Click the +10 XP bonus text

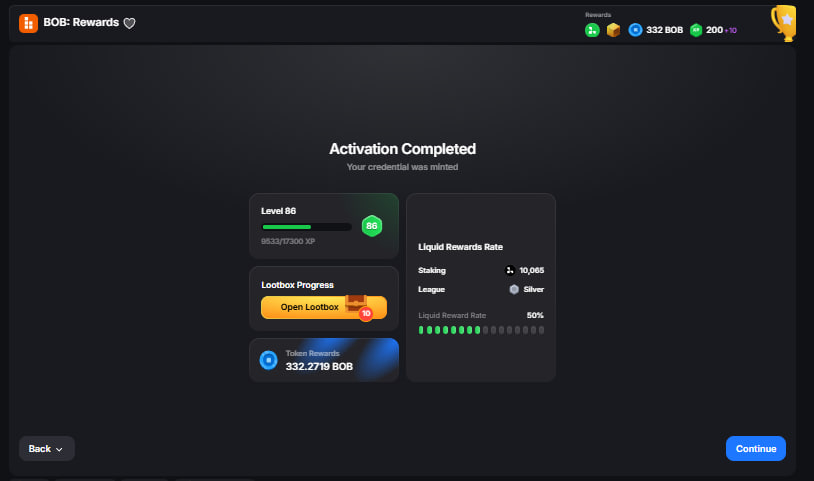tap(730, 31)
